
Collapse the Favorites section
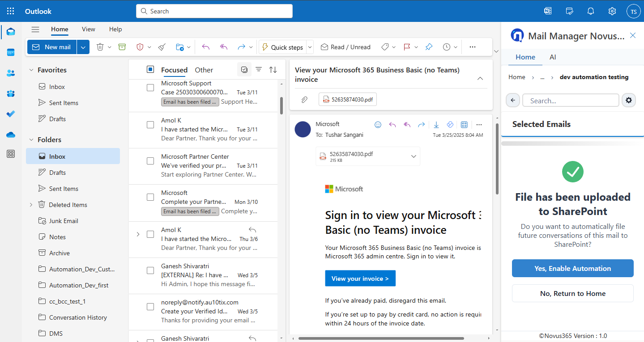click(31, 70)
